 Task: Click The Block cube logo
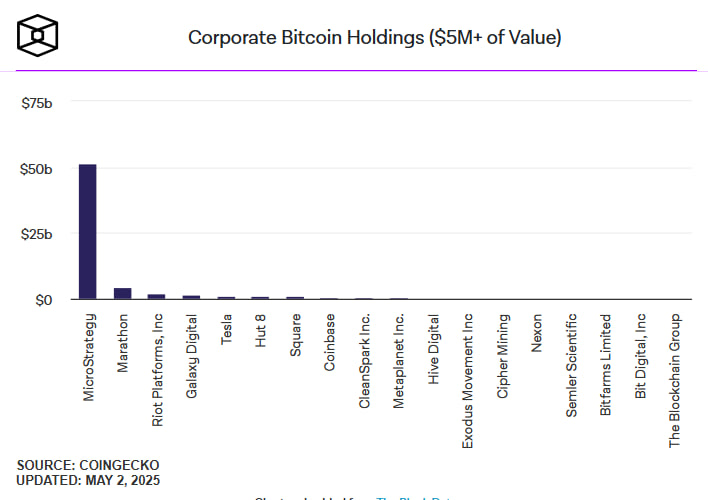point(37,36)
